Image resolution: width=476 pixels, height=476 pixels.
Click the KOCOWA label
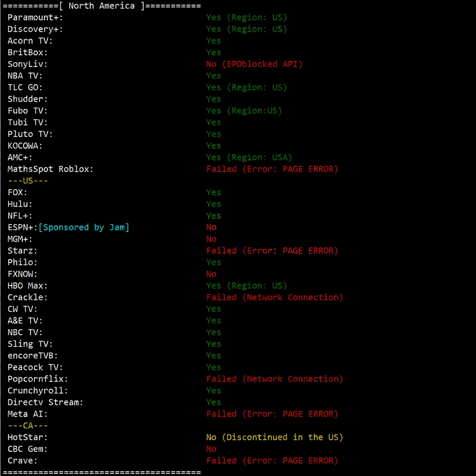click(x=25, y=145)
